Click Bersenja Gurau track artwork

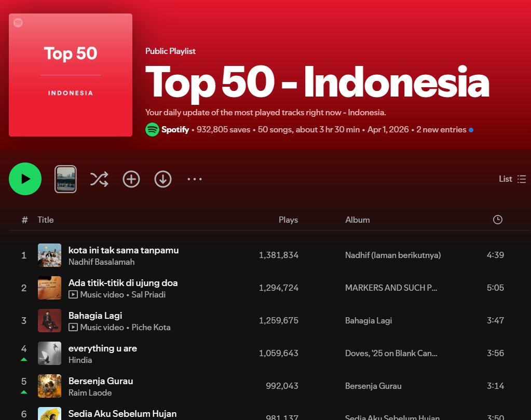[x=49, y=386]
